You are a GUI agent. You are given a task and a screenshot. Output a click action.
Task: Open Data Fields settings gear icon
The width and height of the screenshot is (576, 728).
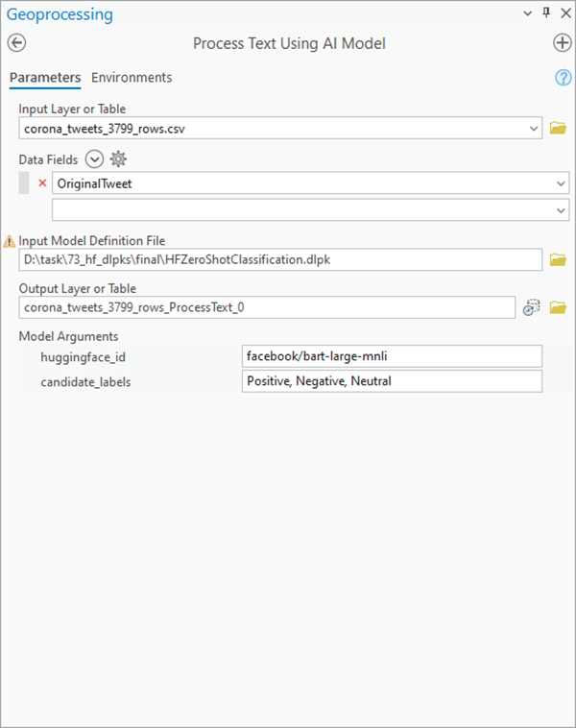[x=118, y=159]
